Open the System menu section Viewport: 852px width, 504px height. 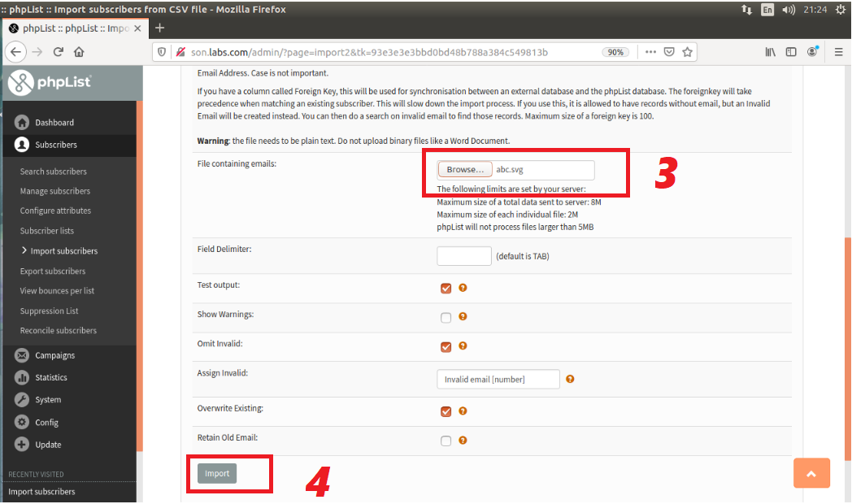(x=69, y=399)
